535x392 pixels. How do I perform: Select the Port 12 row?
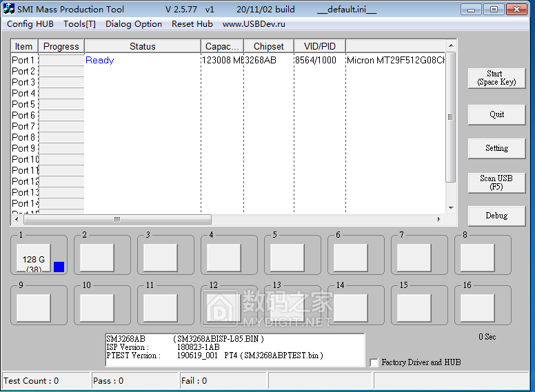(228, 181)
